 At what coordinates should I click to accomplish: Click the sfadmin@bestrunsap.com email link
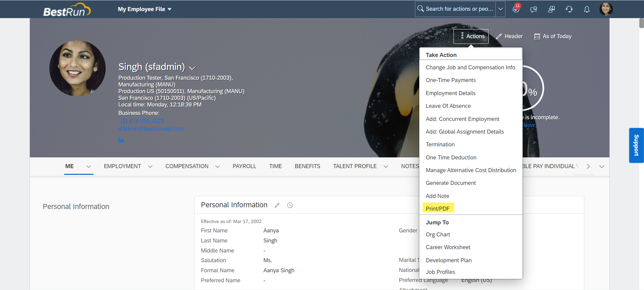(x=151, y=129)
